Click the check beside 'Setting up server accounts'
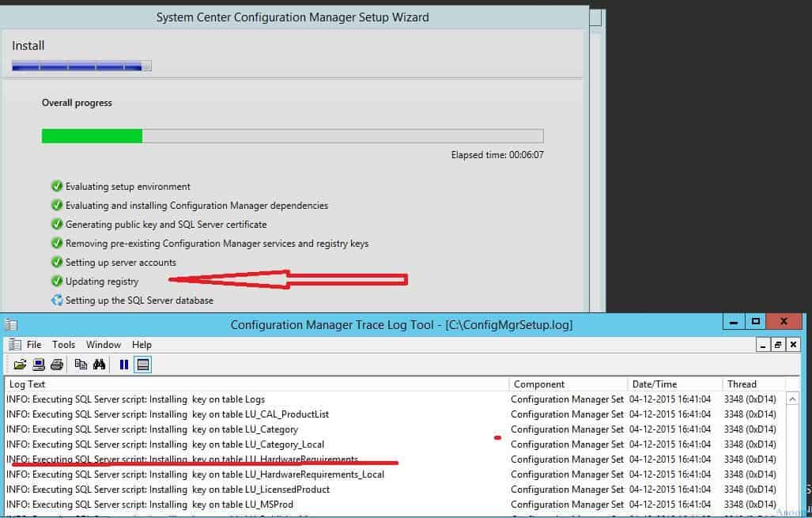Screen dimensions: 812x518 [x=57, y=262]
